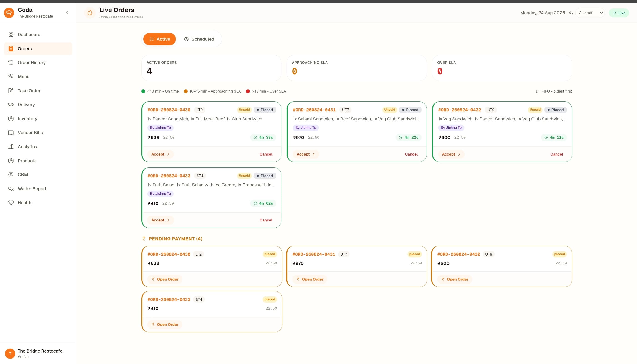This screenshot has width=637, height=364.
Task: Click the Take Order pencil icon
Action: 11,90
